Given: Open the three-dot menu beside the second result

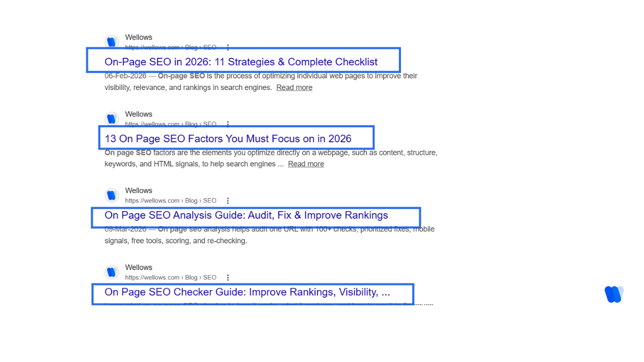Looking at the screenshot, I should [228, 124].
